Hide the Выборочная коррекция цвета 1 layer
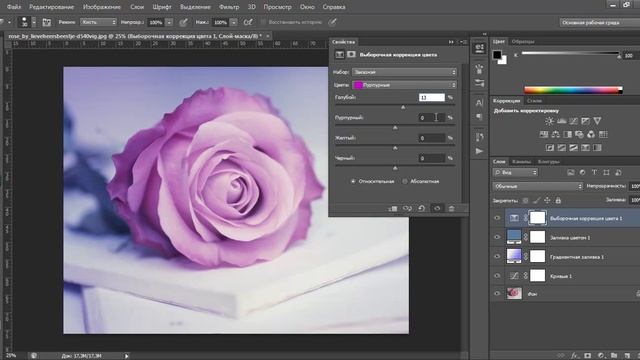 (x=497, y=218)
